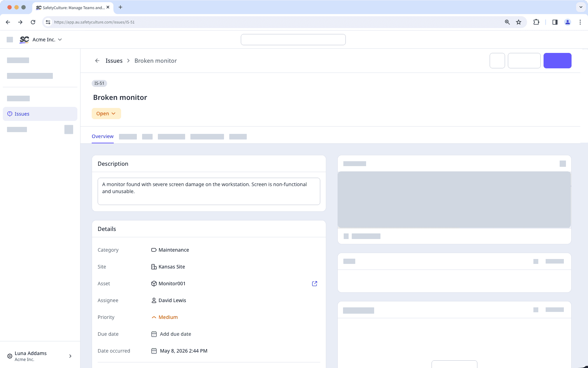
Task: Open asset in new window icon
Action: pyautogui.click(x=315, y=284)
